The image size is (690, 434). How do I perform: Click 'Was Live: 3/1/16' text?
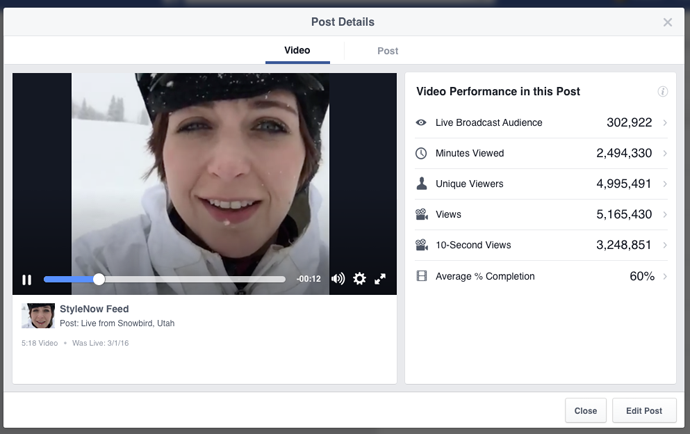pyautogui.click(x=100, y=343)
